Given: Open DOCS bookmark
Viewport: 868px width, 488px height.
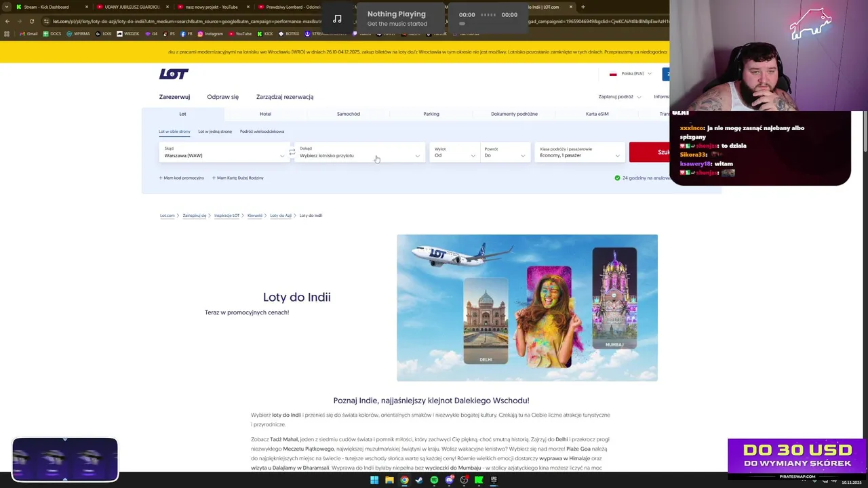Looking at the screenshot, I should tap(53, 34).
